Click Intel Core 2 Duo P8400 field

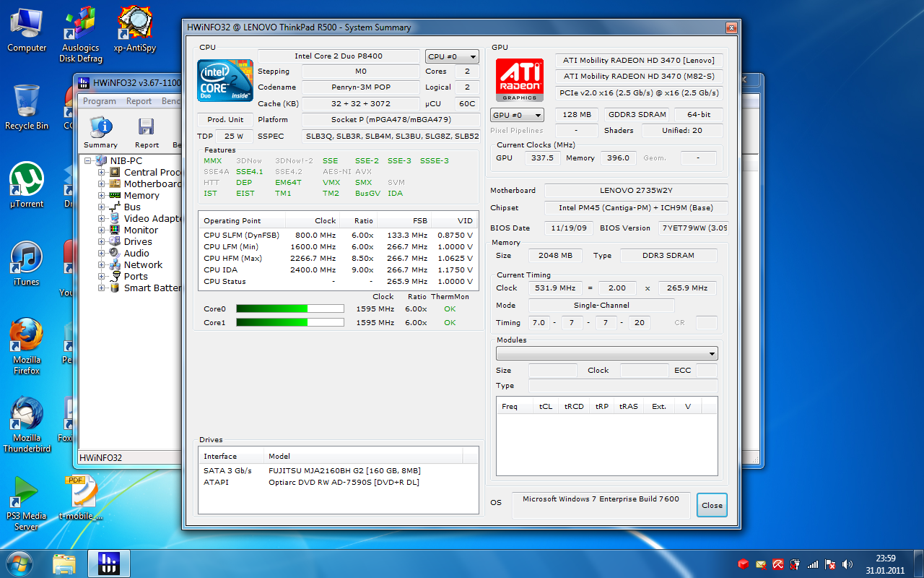coord(339,56)
